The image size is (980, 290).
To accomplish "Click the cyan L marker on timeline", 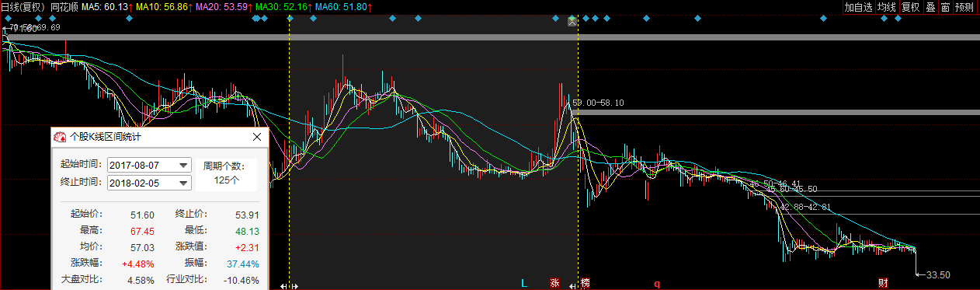I will coord(524,283).
